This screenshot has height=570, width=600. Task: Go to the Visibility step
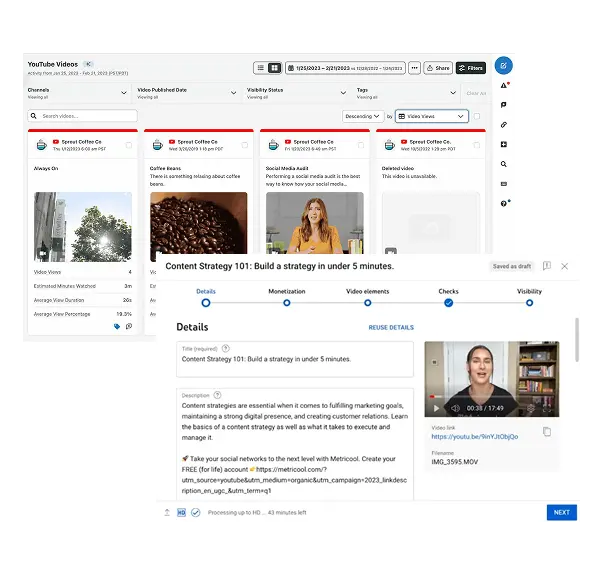coord(529,297)
